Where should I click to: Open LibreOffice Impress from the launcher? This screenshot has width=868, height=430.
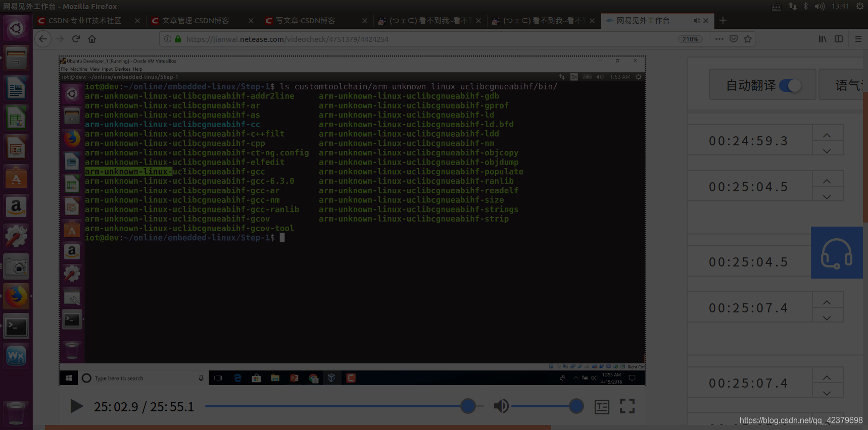[x=16, y=148]
